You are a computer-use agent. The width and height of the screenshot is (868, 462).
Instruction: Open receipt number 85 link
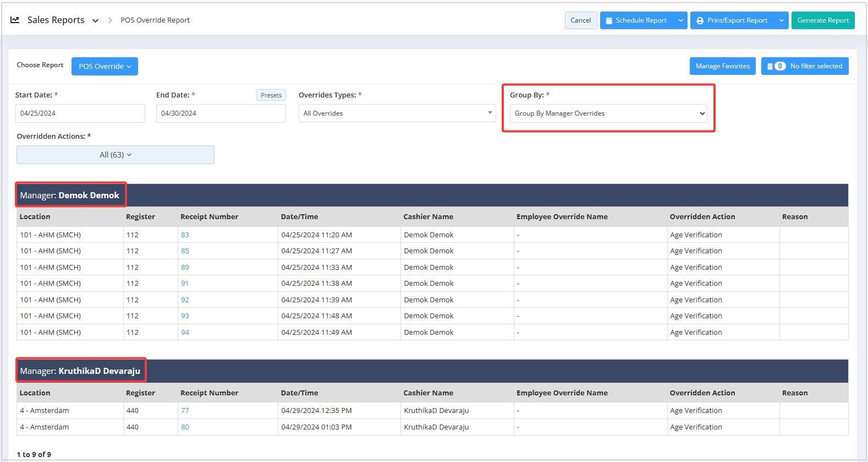tap(185, 251)
